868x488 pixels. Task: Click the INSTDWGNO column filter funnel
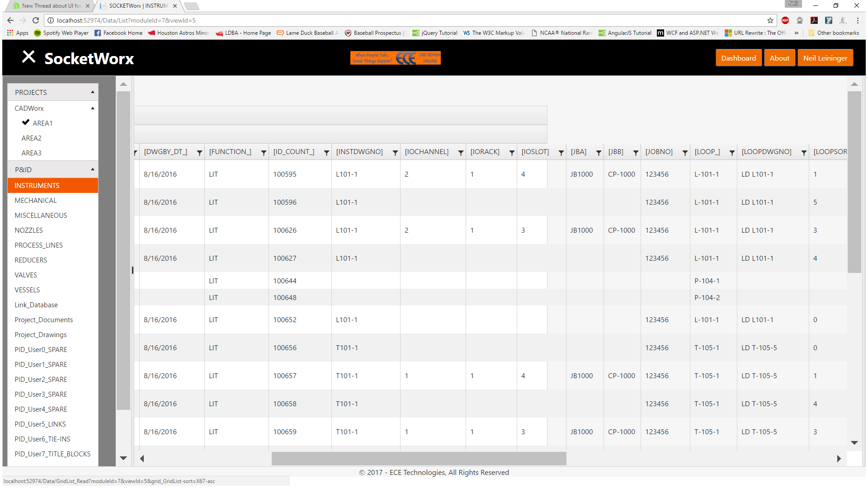(x=395, y=153)
